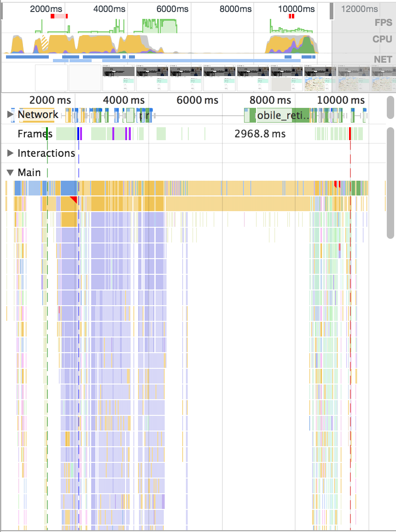Open the first blank filmstrip screenshot

point(51,78)
